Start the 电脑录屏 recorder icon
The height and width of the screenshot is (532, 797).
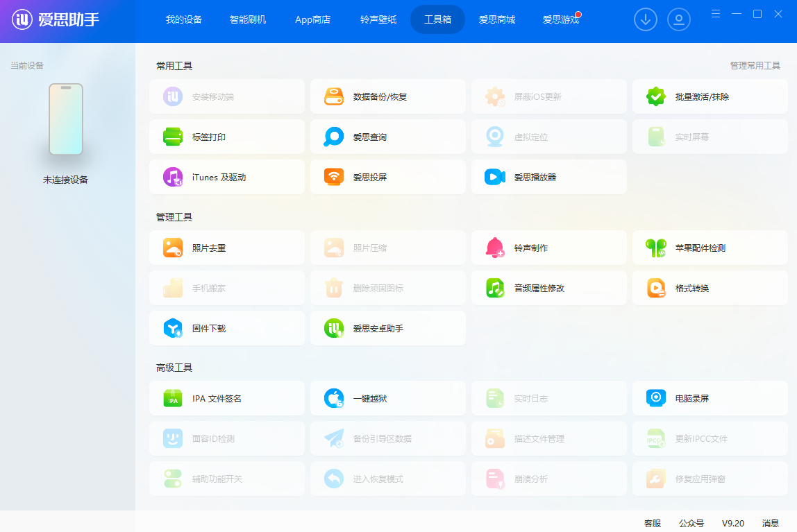tap(655, 399)
